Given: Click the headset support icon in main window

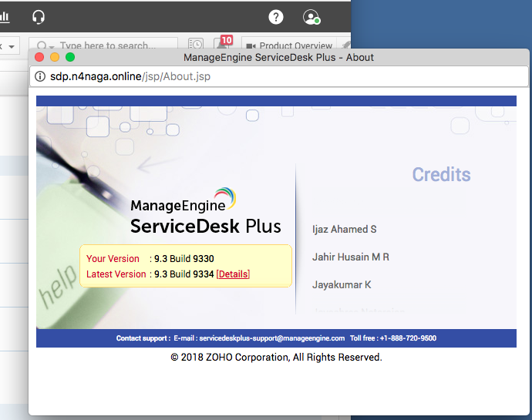Looking at the screenshot, I should click(39, 17).
